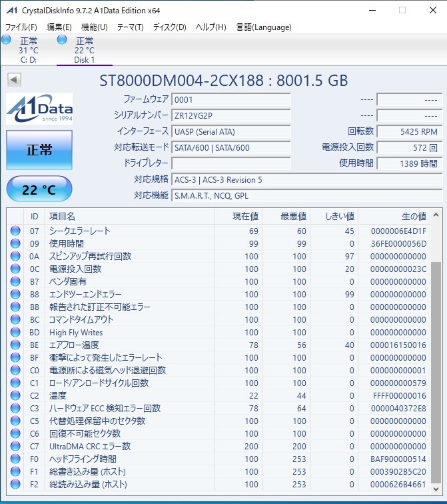Switch to the Disk 1 tab
The width and height of the screenshot is (447, 504).
click(84, 50)
